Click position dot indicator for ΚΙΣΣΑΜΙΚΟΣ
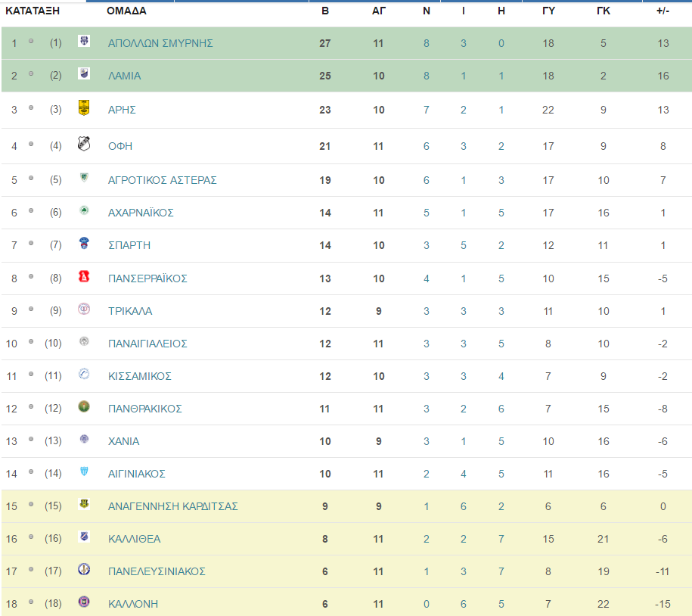The width and height of the screenshot is (692, 616). (31, 374)
